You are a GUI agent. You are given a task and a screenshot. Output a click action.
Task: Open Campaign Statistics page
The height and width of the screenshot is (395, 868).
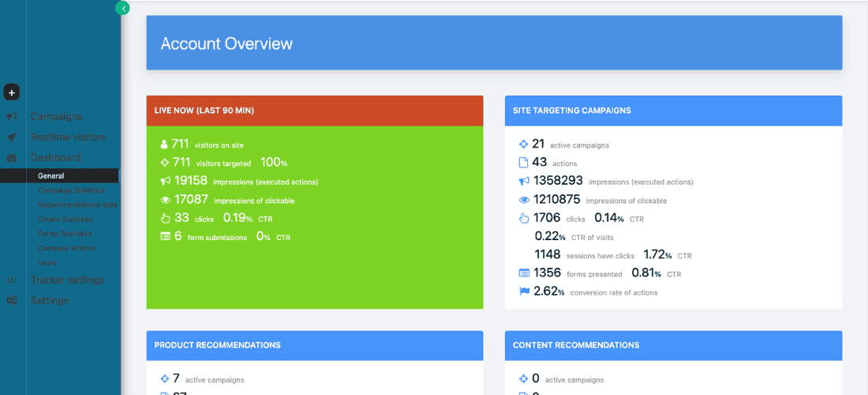(x=71, y=190)
